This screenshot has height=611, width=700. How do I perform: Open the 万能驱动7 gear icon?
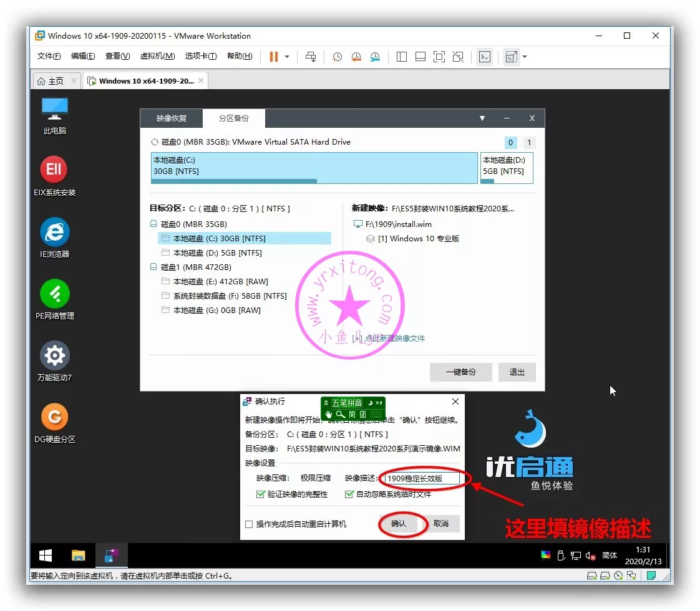point(54,355)
